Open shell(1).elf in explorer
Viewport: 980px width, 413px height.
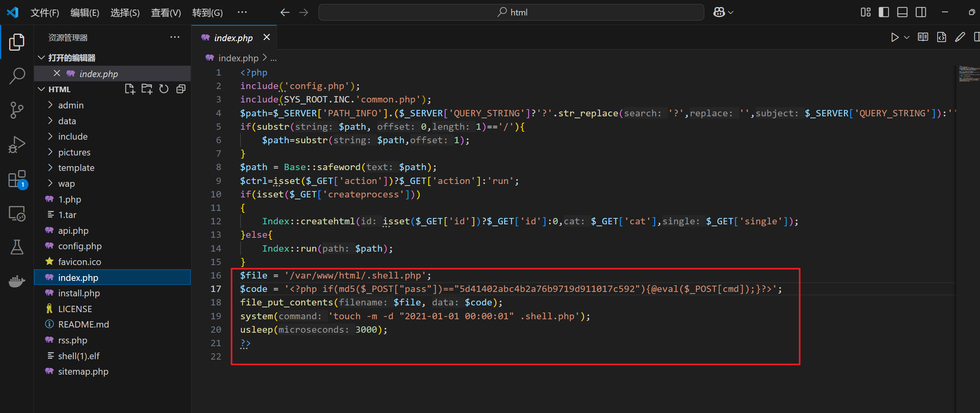click(x=112, y=356)
